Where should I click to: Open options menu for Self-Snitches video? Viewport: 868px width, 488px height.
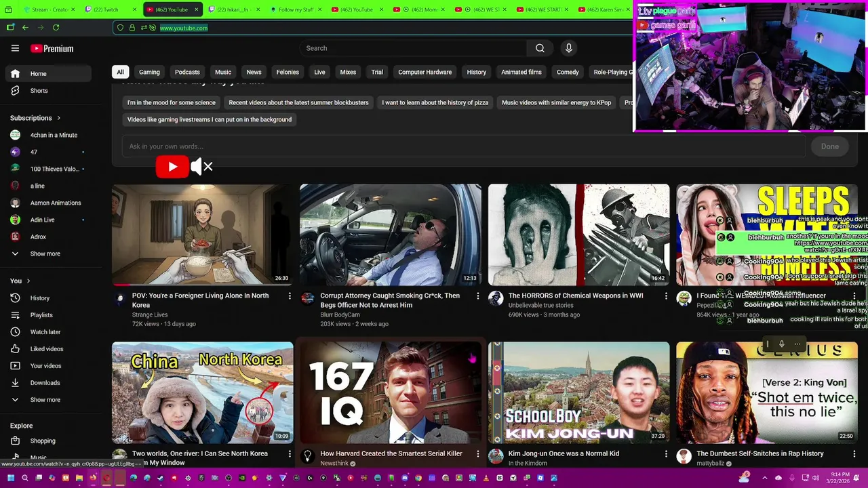(854, 454)
